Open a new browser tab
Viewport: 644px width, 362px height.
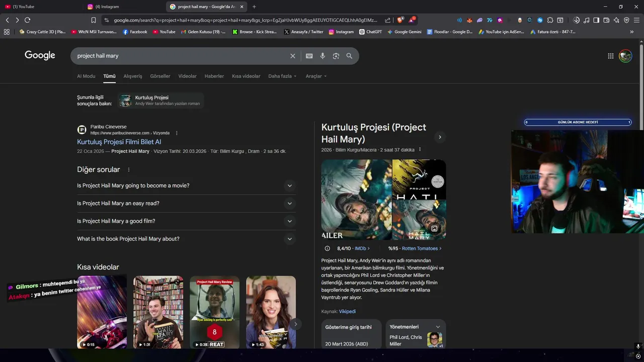(x=254, y=7)
